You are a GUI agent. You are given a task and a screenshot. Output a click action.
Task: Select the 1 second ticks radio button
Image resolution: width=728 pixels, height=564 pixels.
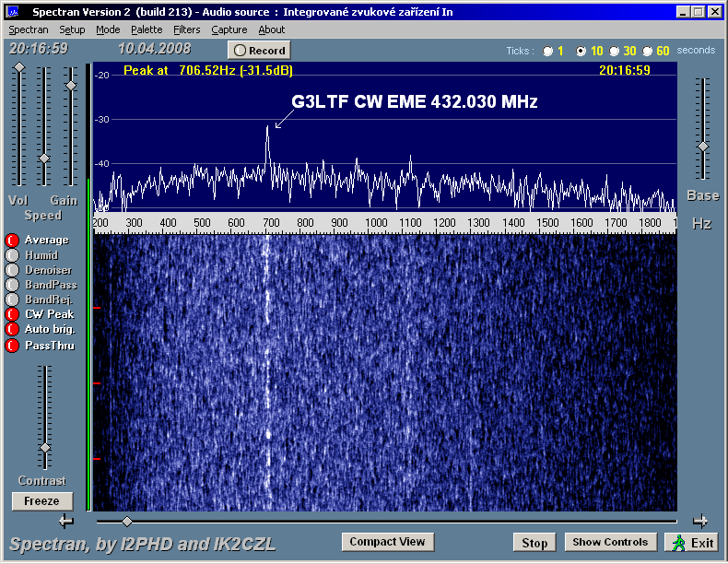click(548, 52)
